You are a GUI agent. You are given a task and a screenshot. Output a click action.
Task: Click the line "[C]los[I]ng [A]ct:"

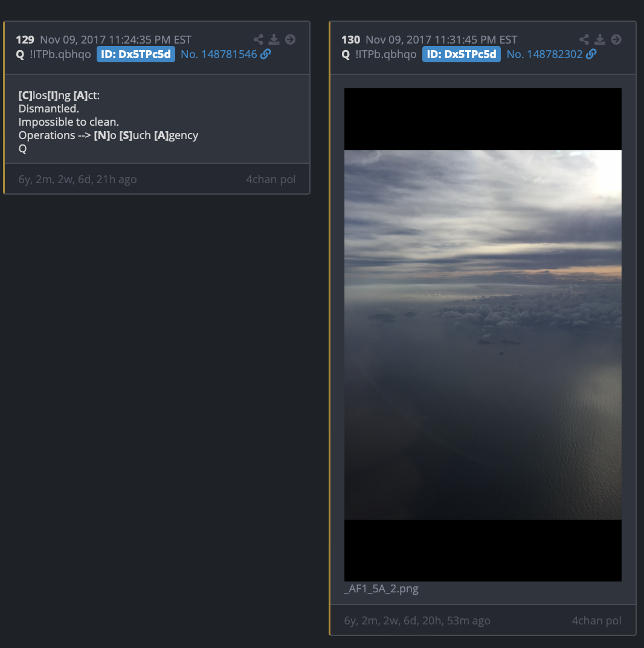pos(59,96)
